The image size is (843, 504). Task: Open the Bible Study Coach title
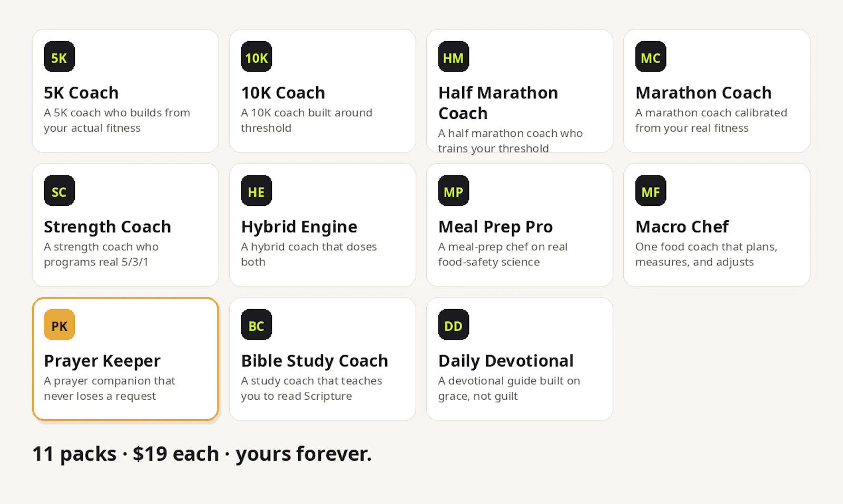tap(315, 361)
